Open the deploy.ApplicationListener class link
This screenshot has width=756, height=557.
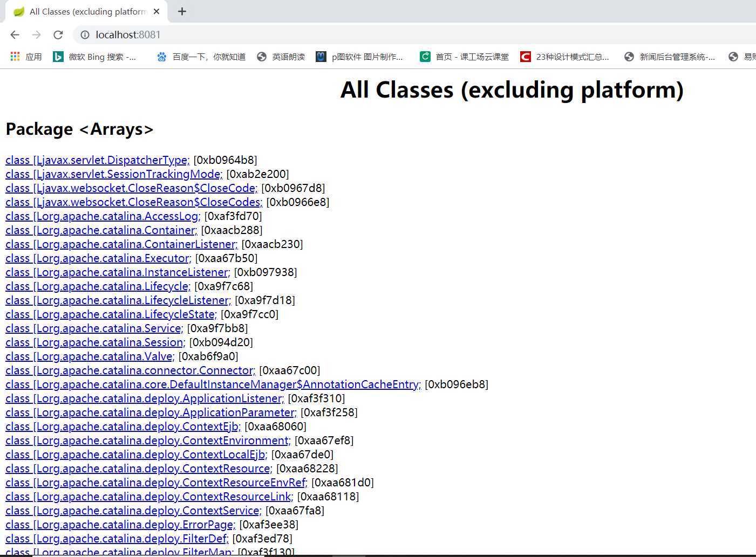click(x=145, y=398)
